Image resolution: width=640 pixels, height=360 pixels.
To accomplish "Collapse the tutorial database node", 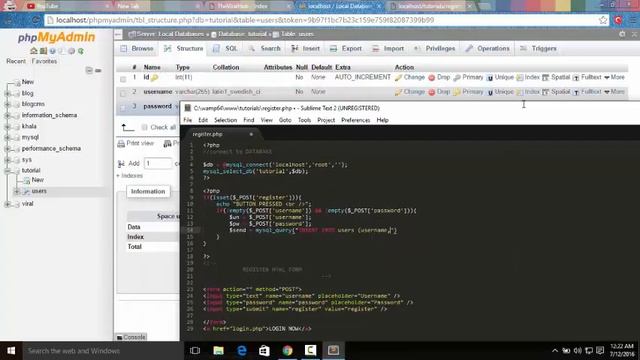I will coord(7,171).
